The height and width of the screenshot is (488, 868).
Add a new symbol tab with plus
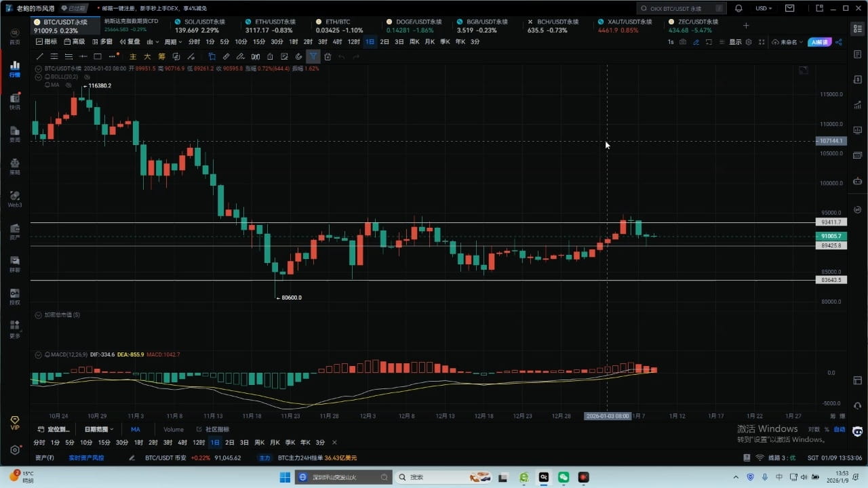pos(746,26)
